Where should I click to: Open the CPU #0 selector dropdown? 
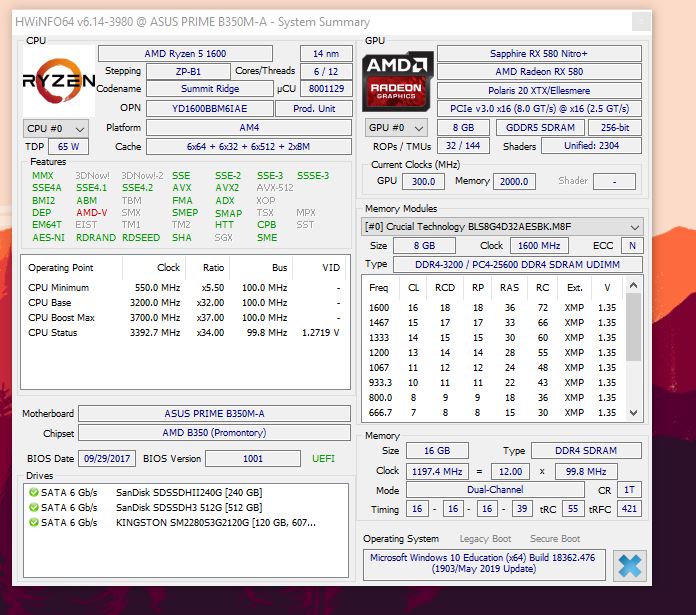coord(55,129)
